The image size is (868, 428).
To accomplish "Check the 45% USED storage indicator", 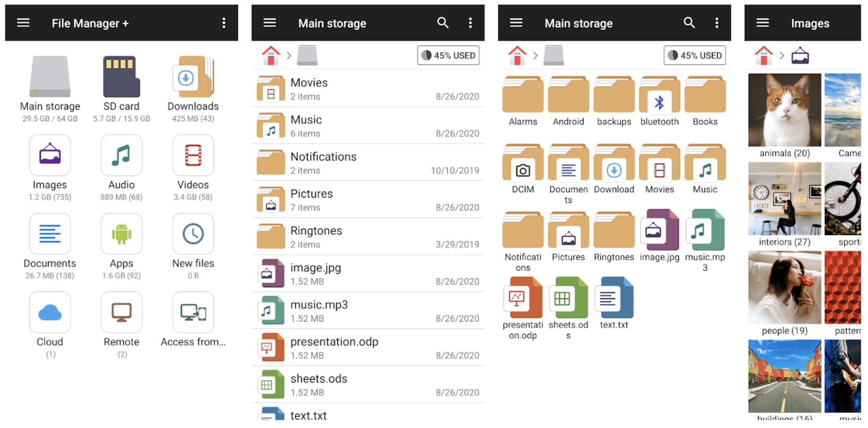I will click(448, 55).
